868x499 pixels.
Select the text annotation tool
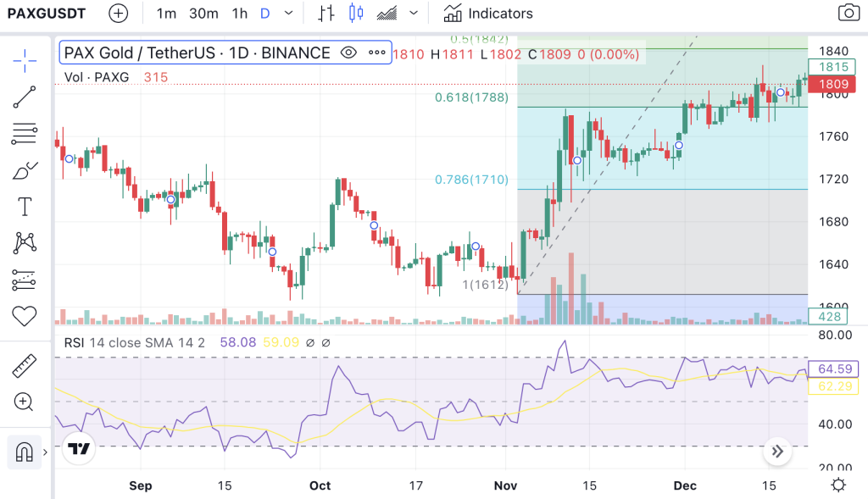click(25, 207)
